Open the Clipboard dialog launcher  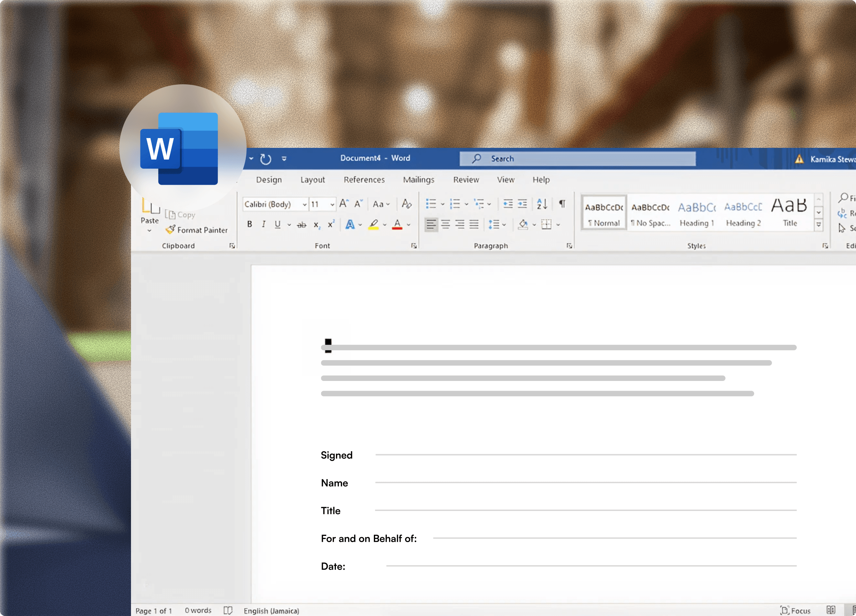(232, 246)
